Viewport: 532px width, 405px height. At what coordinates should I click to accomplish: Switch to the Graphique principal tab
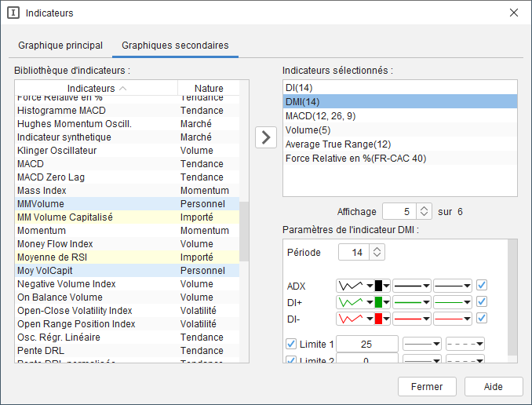(60, 46)
